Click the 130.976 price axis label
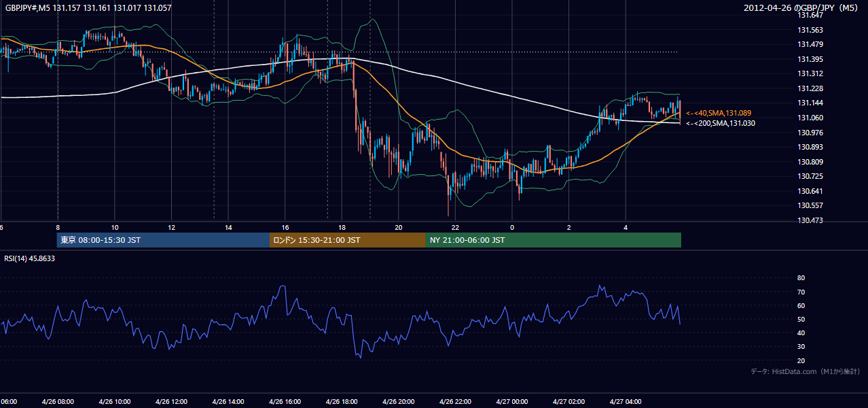 [810, 133]
